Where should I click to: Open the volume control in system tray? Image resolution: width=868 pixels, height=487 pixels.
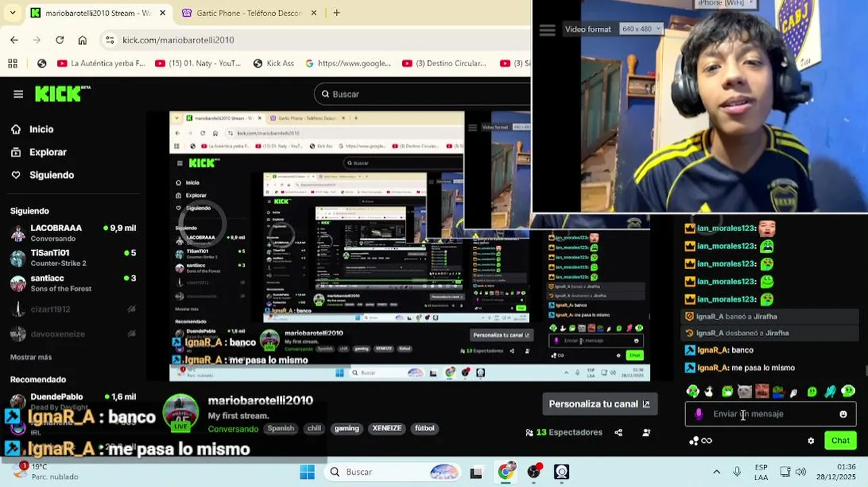coord(800,471)
